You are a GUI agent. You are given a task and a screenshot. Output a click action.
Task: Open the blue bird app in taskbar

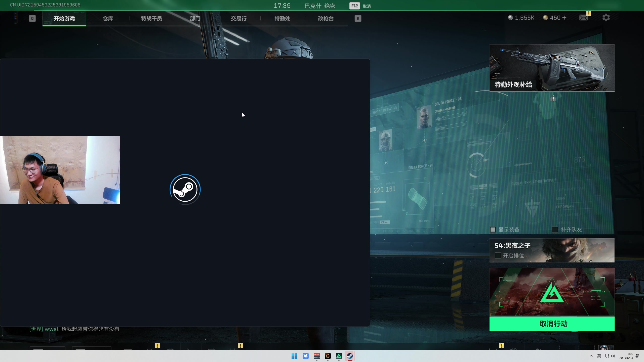[305, 356]
